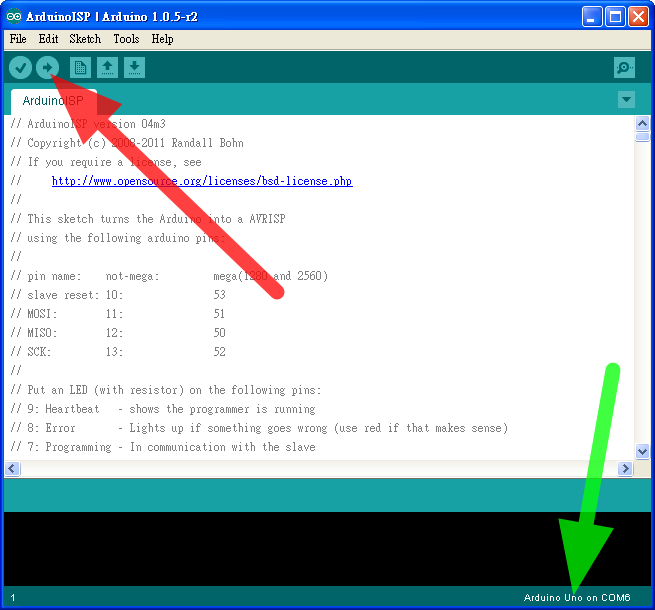Click the 'SCK: 13' line
The height and width of the screenshot is (610, 655).
point(118,352)
